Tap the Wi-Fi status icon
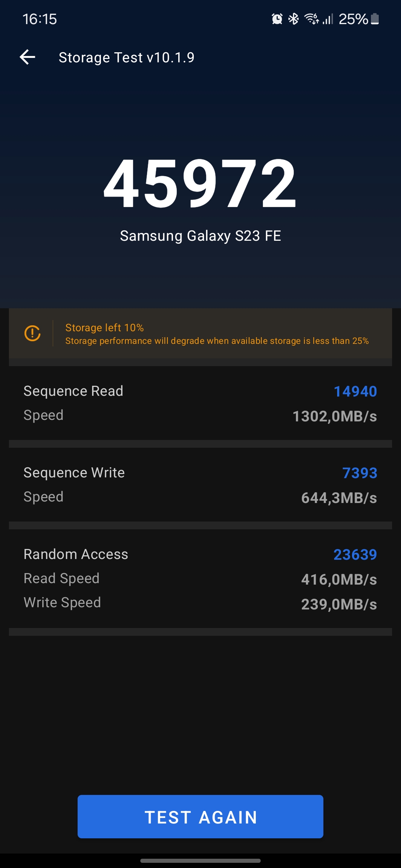Viewport: 401px width, 868px height. tap(312, 19)
